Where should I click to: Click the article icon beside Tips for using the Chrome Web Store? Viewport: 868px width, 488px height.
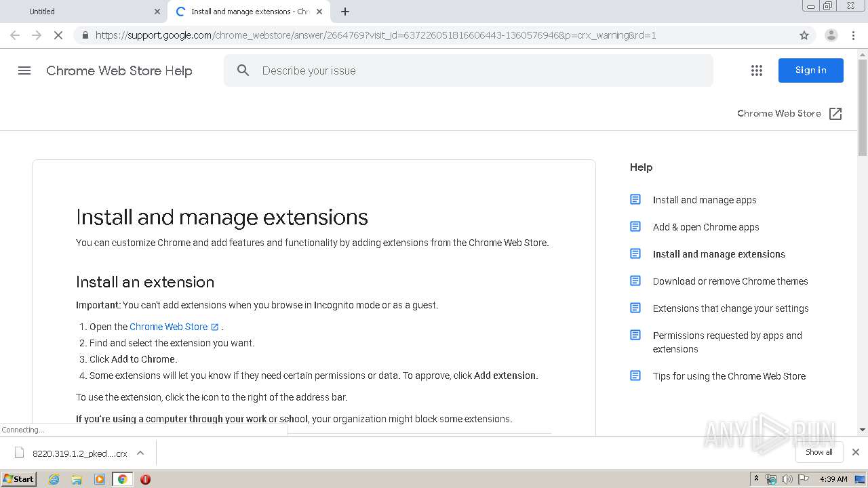[x=635, y=375]
